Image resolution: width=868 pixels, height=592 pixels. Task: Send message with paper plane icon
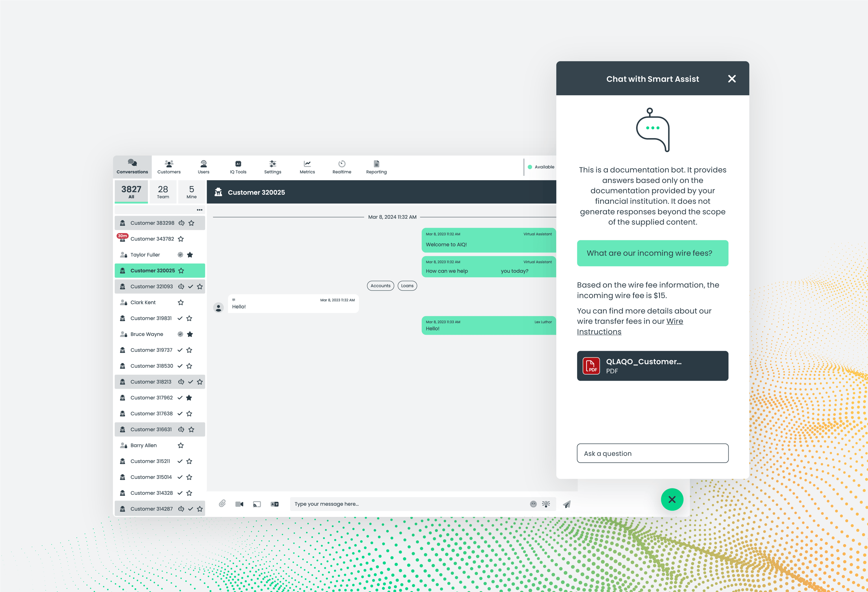pos(567,504)
